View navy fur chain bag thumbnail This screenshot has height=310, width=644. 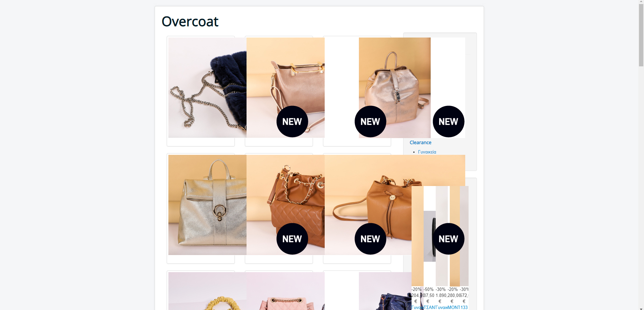pyautogui.click(x=207, y=87)
